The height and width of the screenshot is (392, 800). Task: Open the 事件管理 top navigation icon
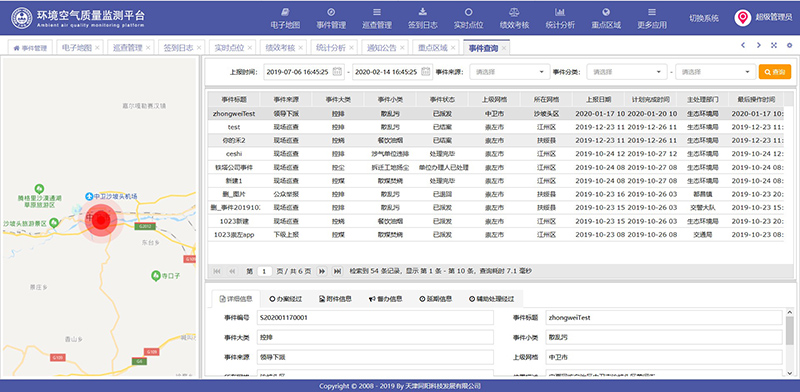click(x=331, y=12)
